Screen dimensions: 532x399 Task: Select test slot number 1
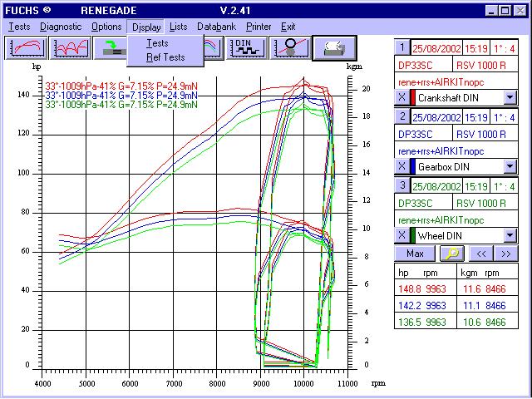402,47
